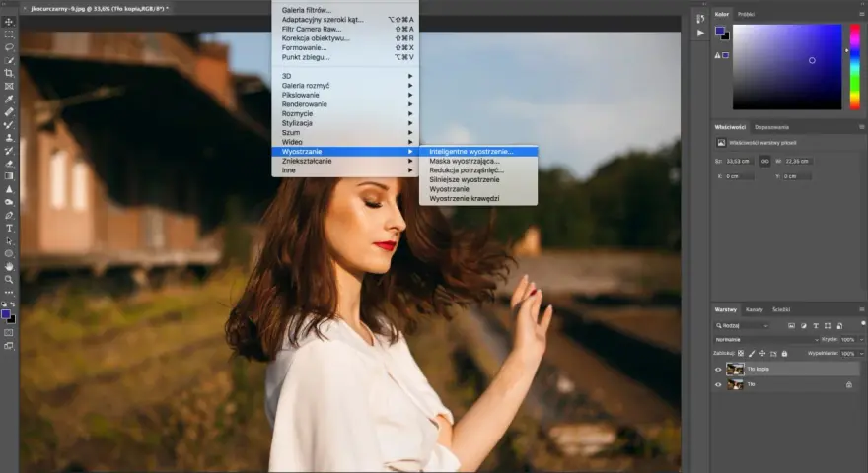
Task: Expand the Zniekształcanie submenu
Action: 345,161
